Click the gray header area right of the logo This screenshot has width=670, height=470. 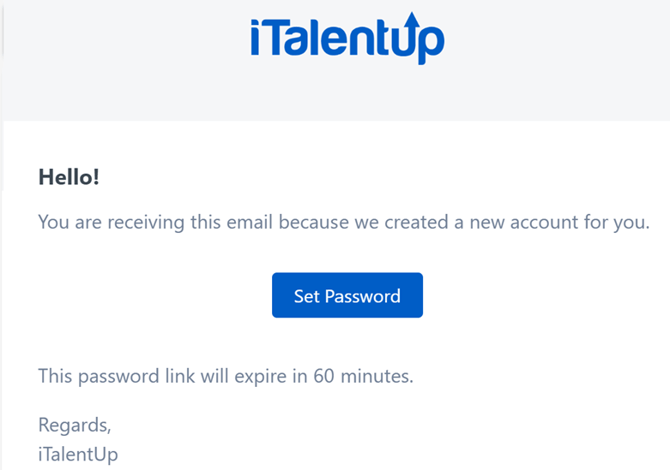point(560,60)
